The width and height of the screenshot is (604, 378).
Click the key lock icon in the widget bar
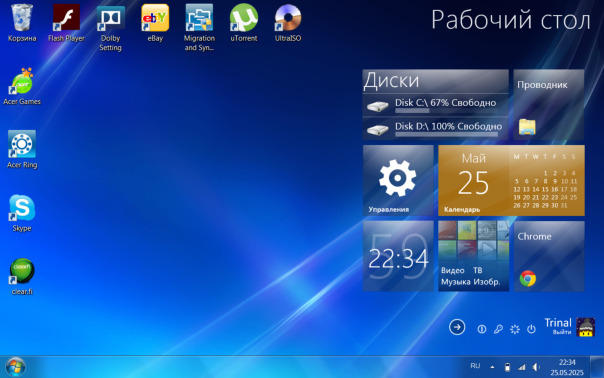click(498, 329)
